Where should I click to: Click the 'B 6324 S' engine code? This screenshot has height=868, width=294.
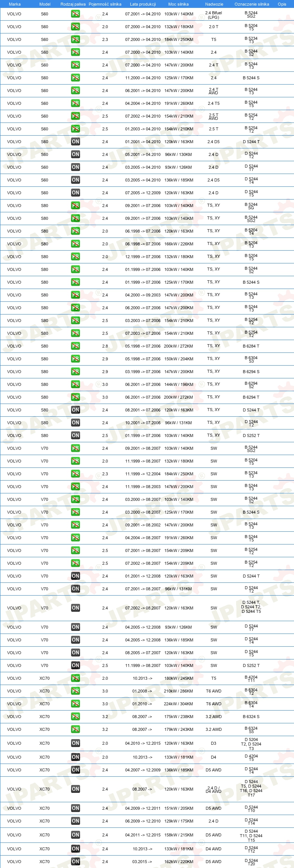pos(251,717)
